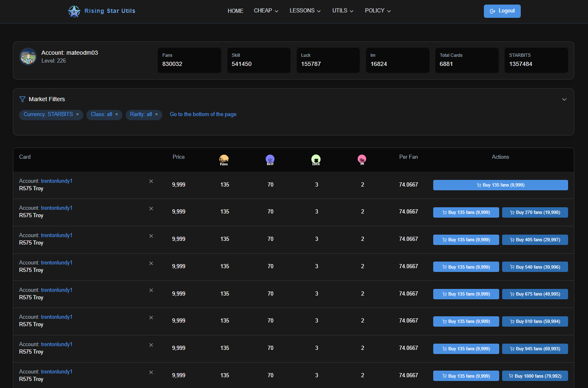
Task: Buy 270 fans for 19,998
Action: coord(535,212)
